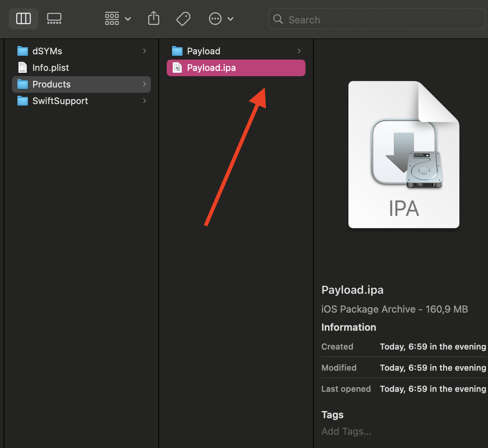Select the Payload.ipa file icon
488x448 pixels.
coord(177,68)
